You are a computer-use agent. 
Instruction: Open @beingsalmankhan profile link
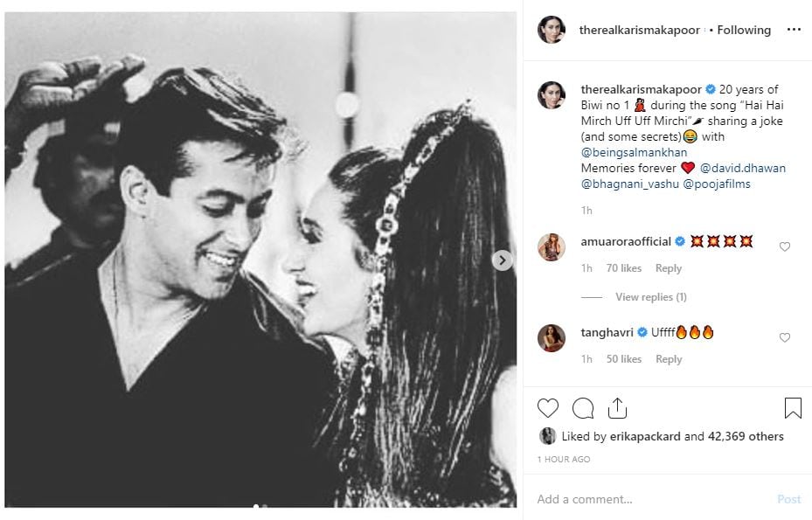[x=634, y=152]
